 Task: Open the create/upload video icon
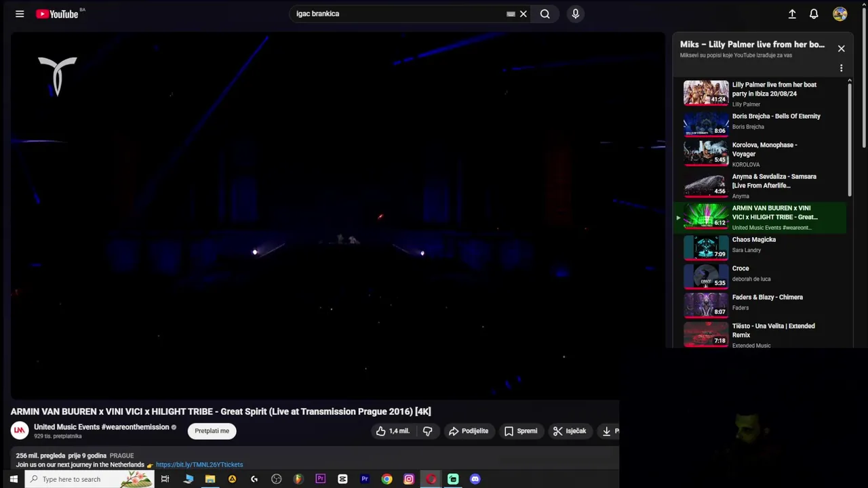(792, 14)
